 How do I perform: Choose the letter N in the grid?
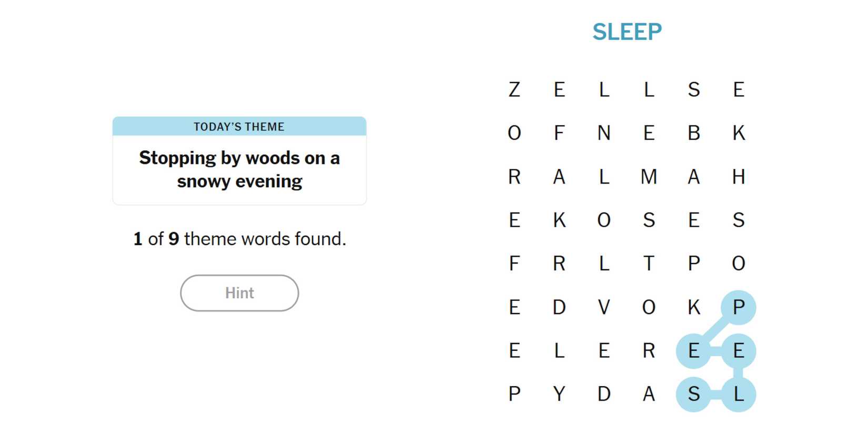604,133
